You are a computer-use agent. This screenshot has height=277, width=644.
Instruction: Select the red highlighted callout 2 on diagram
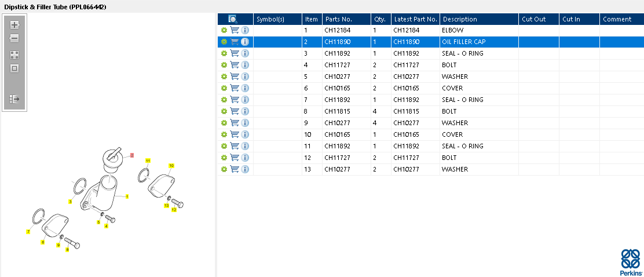click(x=132, y=155)
